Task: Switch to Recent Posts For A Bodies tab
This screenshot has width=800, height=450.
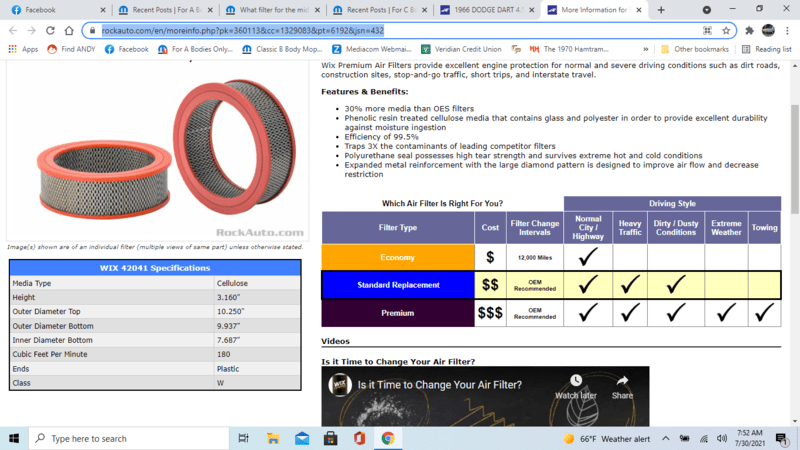Action: click(x=166, y=10)
